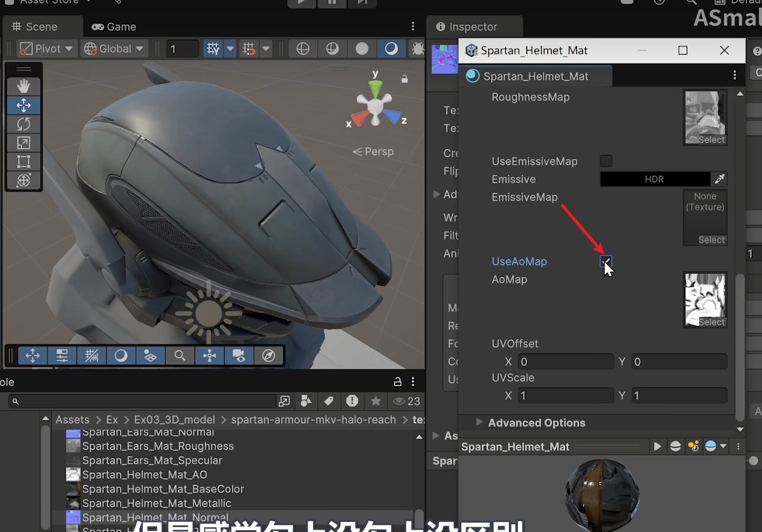Toggle the grid lines overlay icon
The image size is (762, 532).
92,356
